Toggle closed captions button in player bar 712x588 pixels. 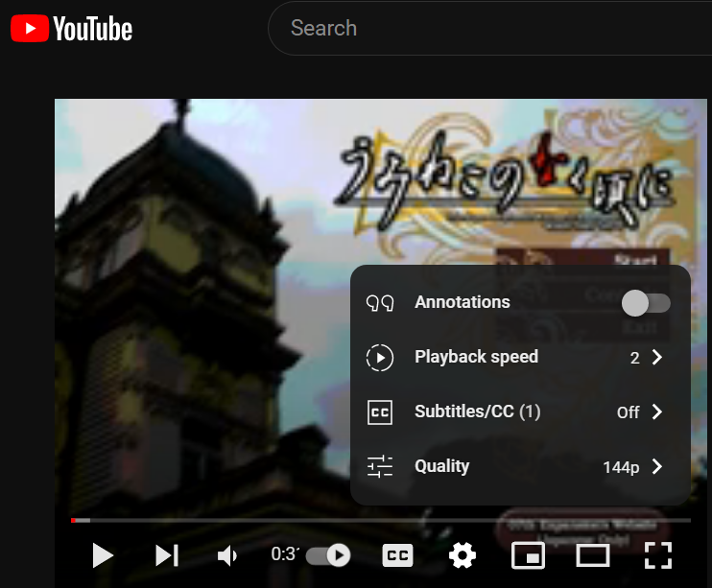[398, 555]
